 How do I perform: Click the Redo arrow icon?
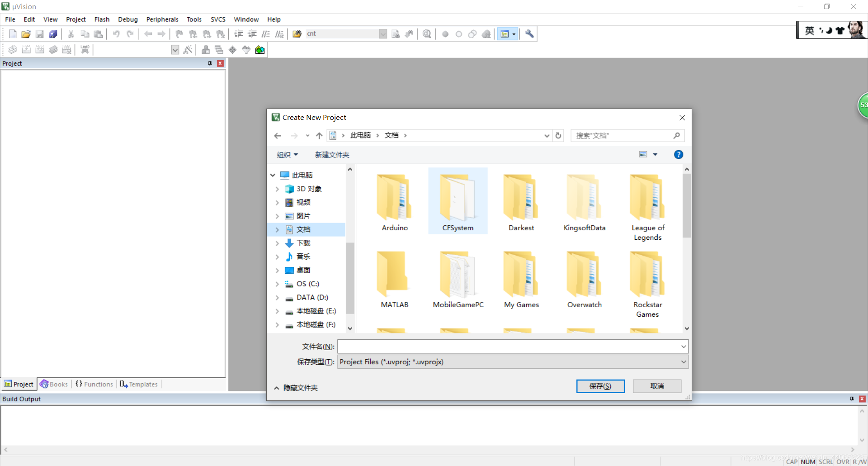(x=130, y=34)
